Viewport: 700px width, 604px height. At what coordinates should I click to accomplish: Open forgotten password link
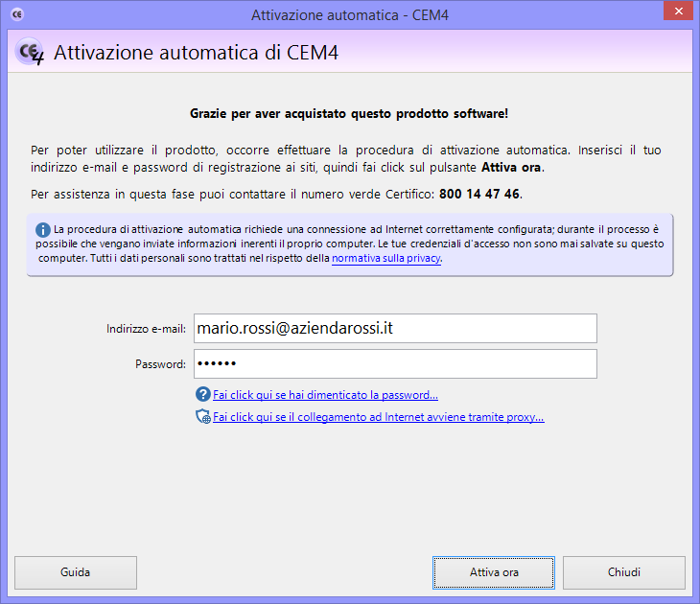click(325, 395)
